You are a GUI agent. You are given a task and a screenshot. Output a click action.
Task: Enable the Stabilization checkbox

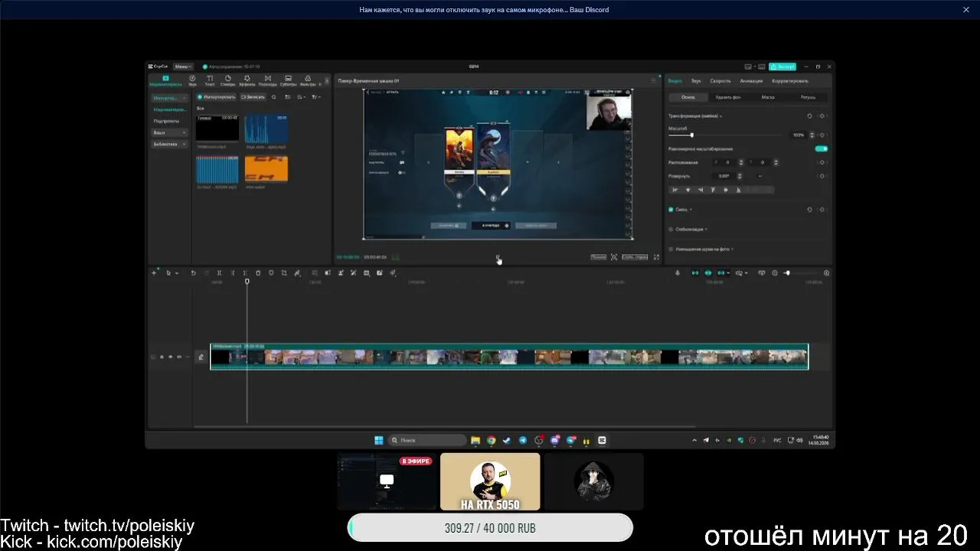coord(671,229)
